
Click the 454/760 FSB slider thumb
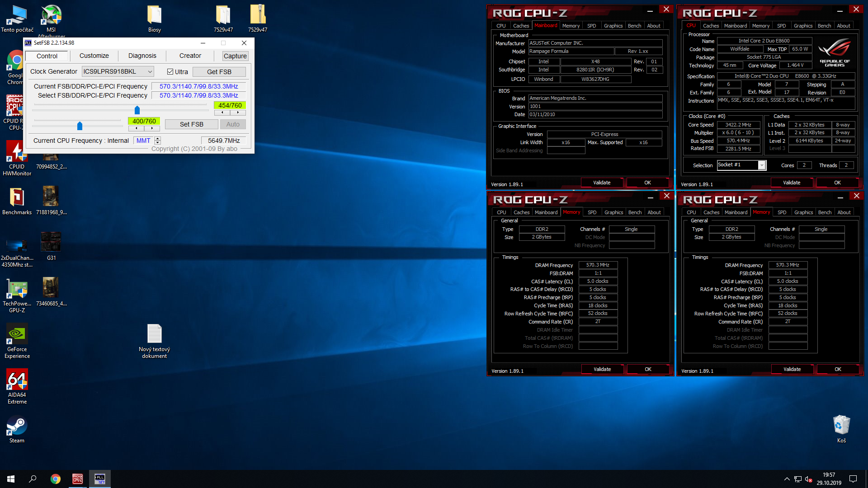pos(137,110)
